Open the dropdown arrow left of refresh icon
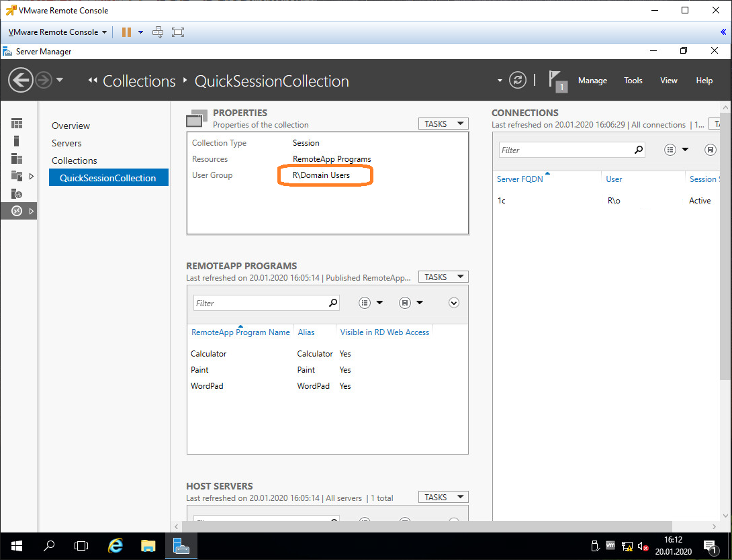Screen dimensions: 732x560 tap(500, 81)
